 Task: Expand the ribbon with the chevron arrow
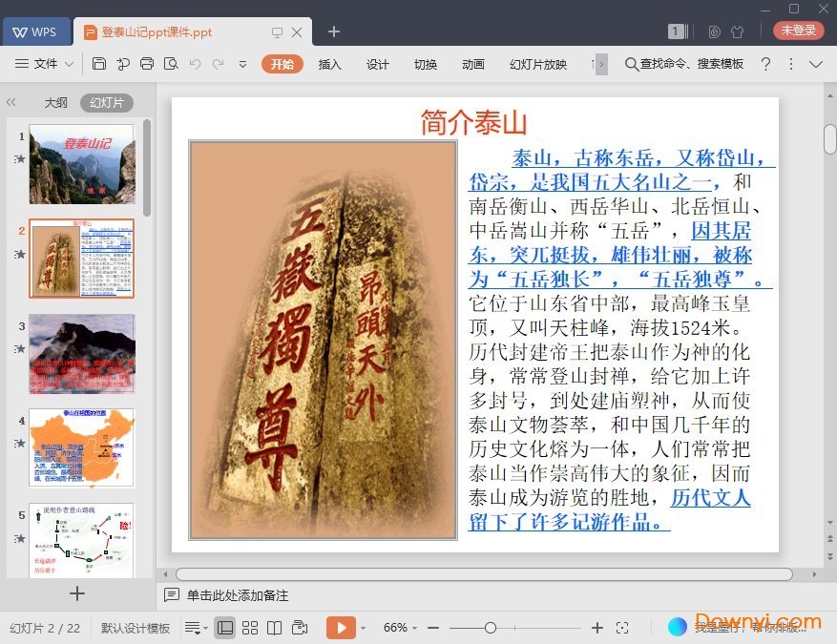816,64
